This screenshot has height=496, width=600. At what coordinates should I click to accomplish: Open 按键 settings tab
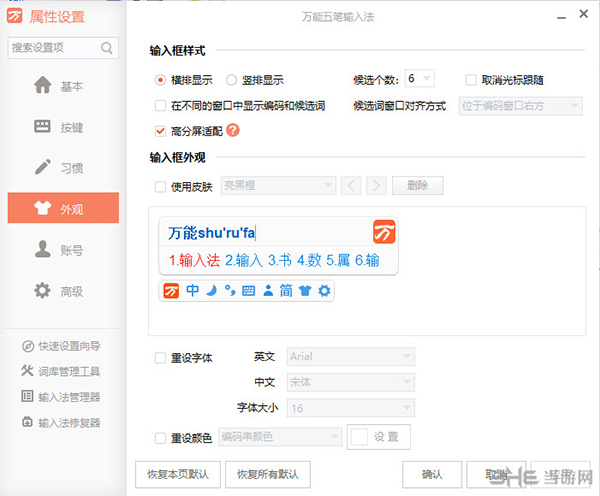pyautogui.click(x=63, y=127)
